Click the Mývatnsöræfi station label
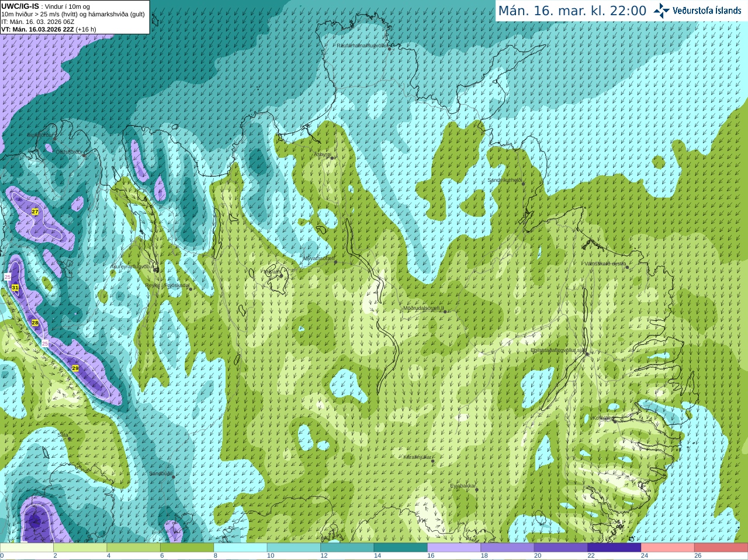This screenshot has height=560, width=748. (318, 258)
